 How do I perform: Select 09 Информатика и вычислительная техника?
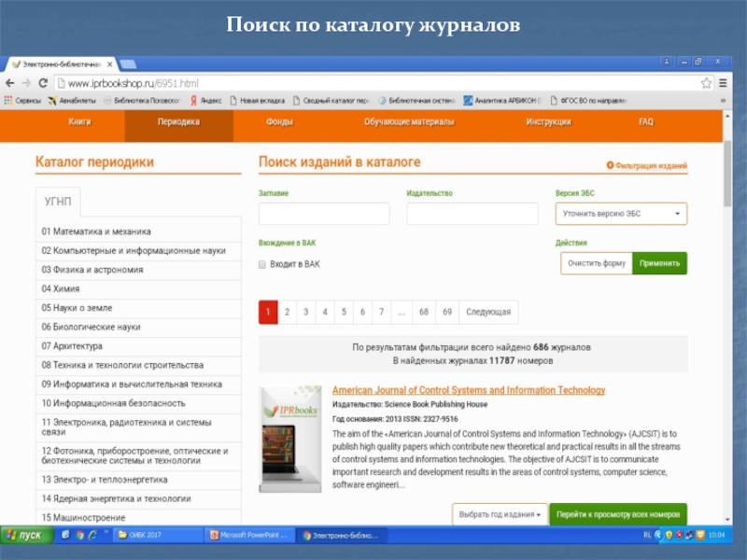[x=138, y=385]
